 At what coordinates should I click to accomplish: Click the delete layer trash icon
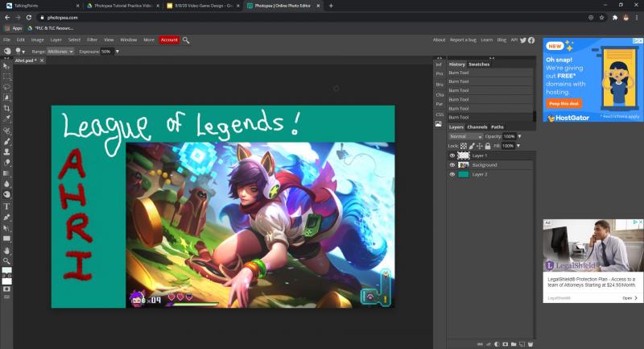coord(530,344)
